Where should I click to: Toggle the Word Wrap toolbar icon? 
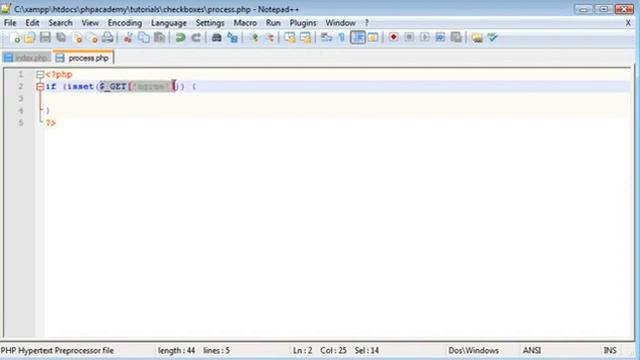point(326,38)
